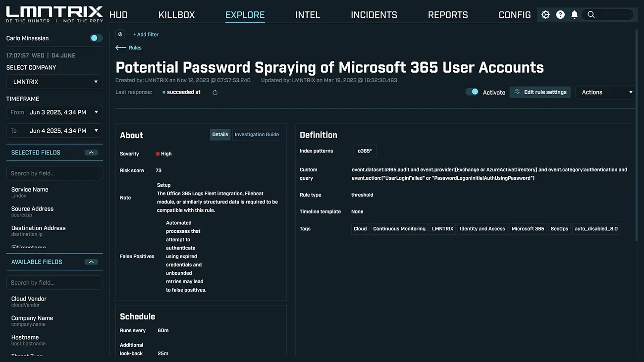Go to the HUD tab
This screenshot has width=644, height=362.
[x=118, y=15]
